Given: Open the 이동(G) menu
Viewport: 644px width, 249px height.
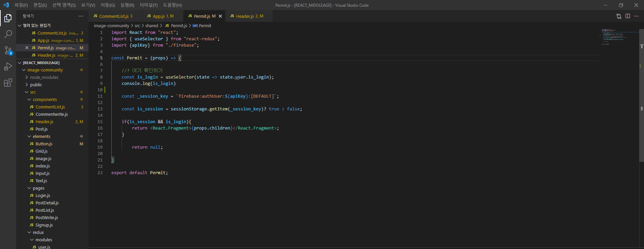Looking at the screenshot, I should [x=108, y=5].
